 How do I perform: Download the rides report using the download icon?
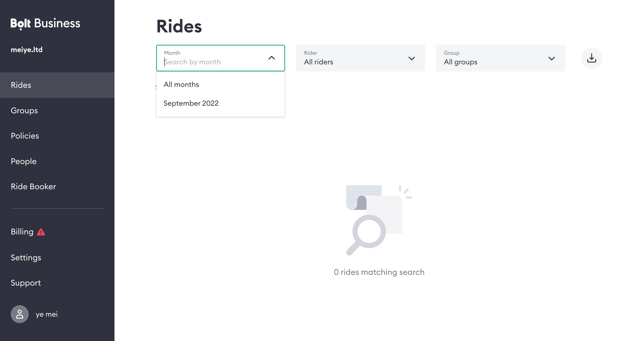[591, 58]
